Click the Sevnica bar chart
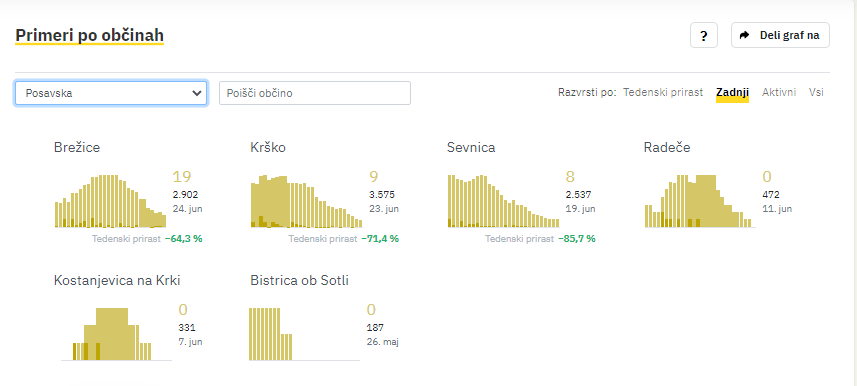857x386 pixels. tap(503, 201)
